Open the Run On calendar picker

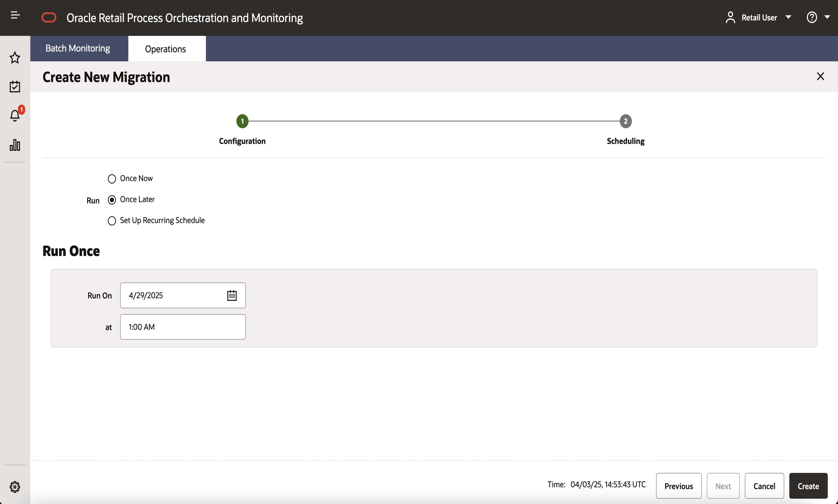232,295
